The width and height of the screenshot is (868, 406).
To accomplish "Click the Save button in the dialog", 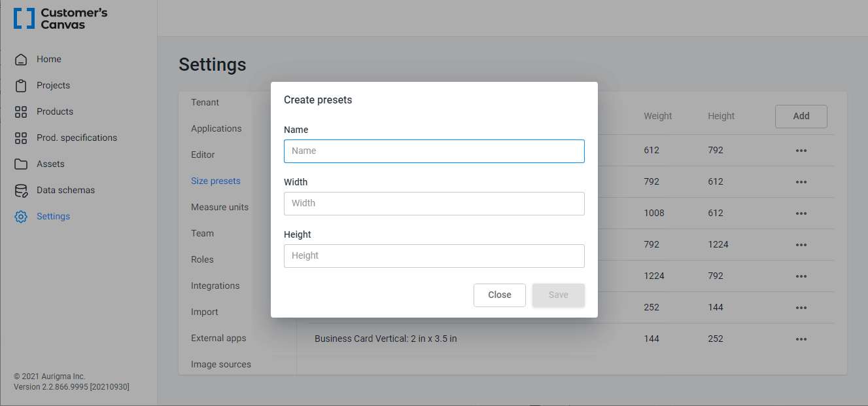I will point(558,295).
